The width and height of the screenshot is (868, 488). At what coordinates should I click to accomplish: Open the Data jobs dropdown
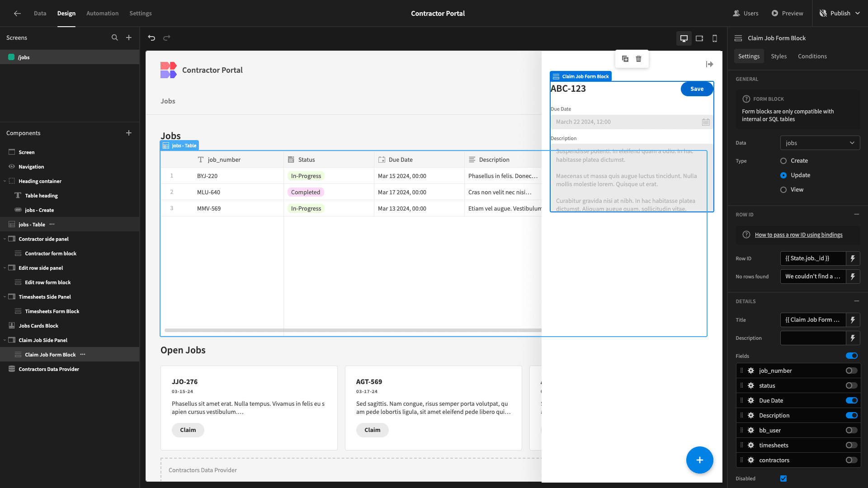click(x=820, y=143)
